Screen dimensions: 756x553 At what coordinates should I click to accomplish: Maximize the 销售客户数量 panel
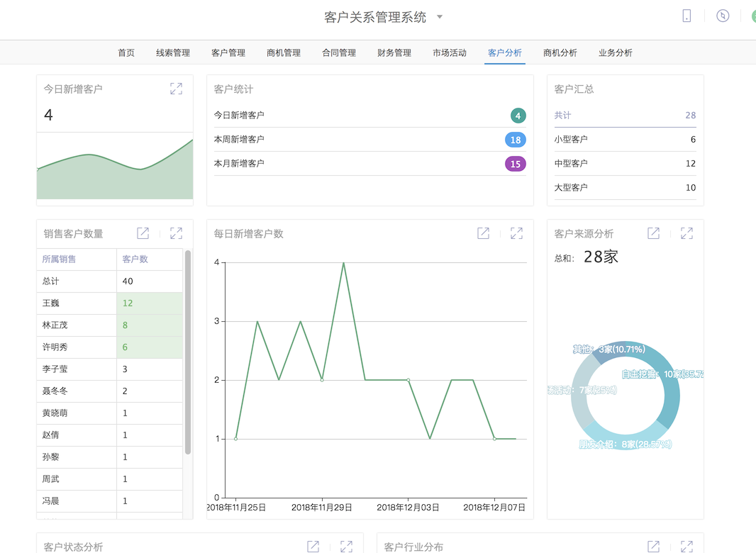tap(176, 233)
